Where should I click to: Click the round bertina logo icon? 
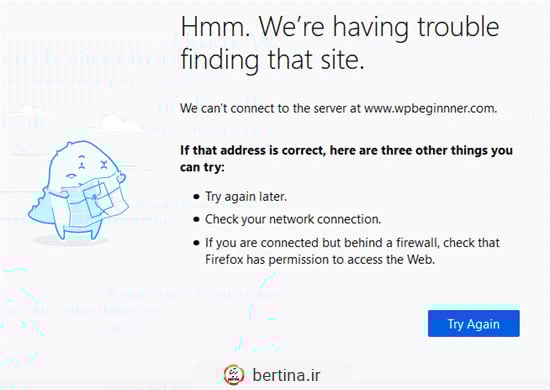(x=234, y=375)
